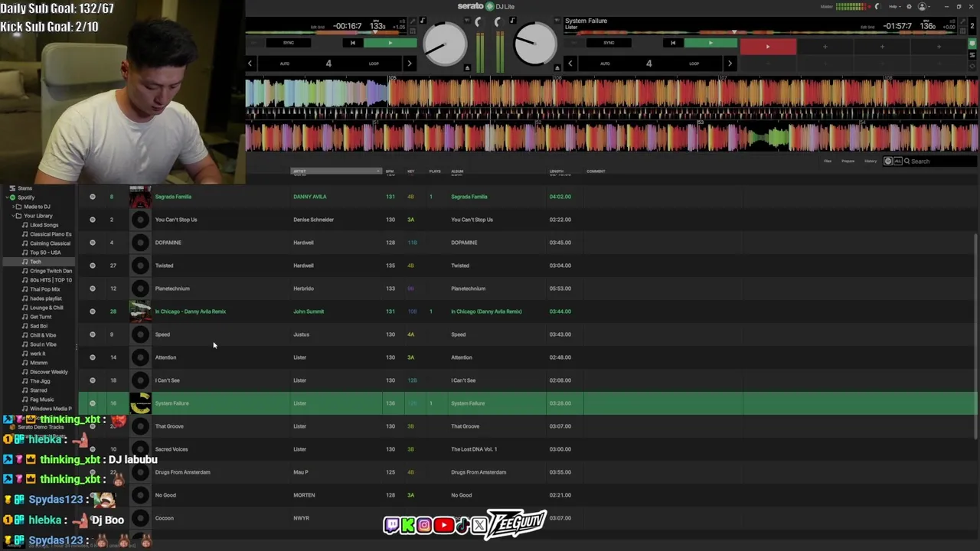
Task: Expand Made to DJ folder
Action: [x=11, y=207]
